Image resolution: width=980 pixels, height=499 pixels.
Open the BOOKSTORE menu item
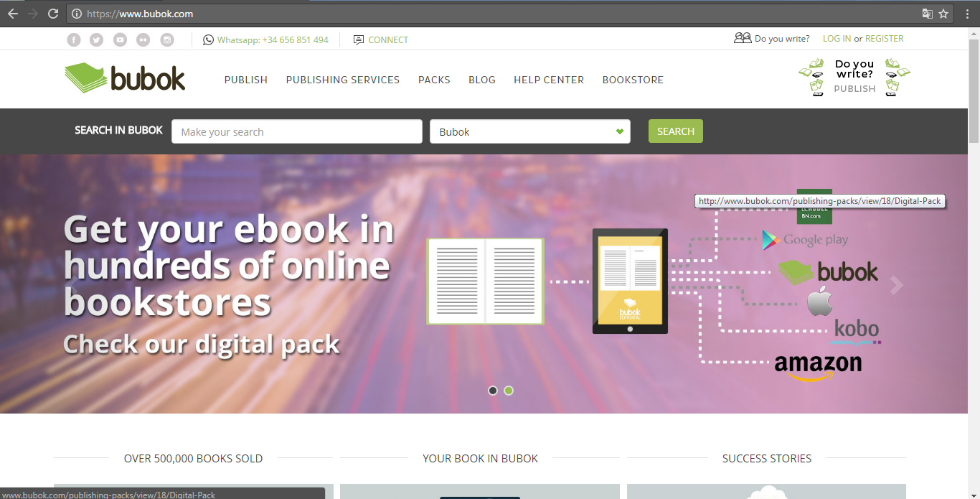633,80
